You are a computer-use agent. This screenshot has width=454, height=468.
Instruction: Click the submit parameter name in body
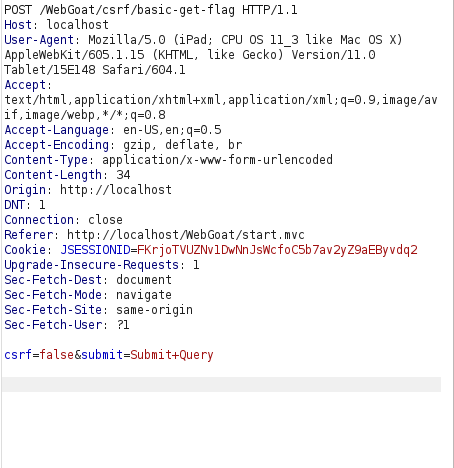click(x=102, y=355)
